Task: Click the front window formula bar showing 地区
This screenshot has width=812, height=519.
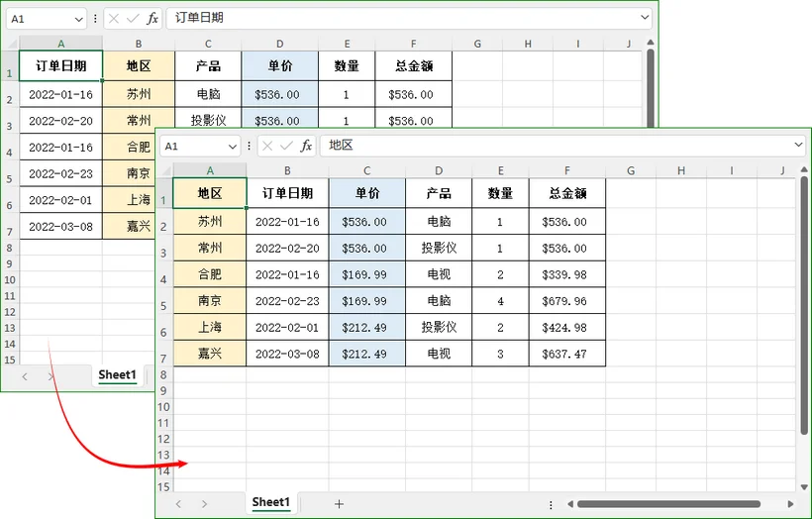Action: [x=562, y=146]
